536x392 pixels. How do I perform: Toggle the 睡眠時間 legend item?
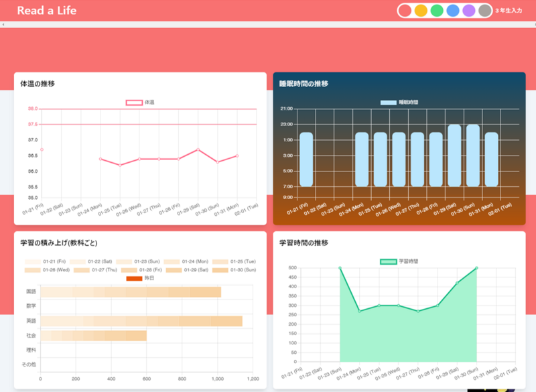tap(399, 103)
